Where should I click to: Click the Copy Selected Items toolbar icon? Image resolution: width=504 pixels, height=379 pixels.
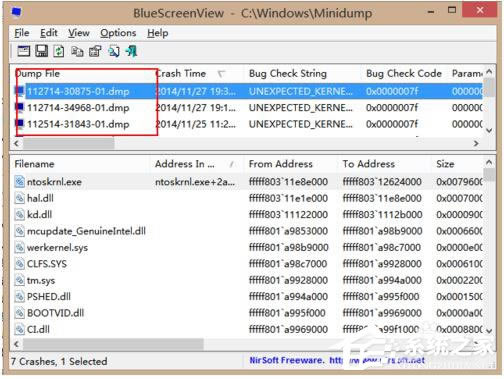tap(77, 52)
